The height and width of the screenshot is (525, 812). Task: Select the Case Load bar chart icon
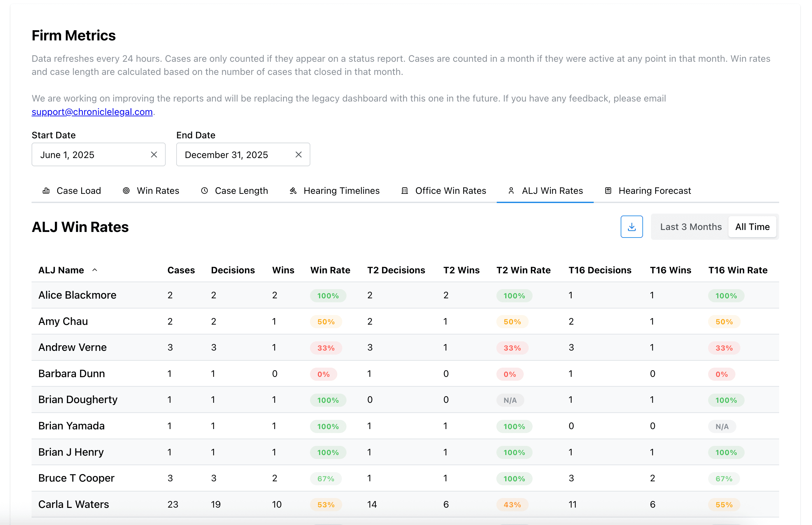[x=46, y=191]
